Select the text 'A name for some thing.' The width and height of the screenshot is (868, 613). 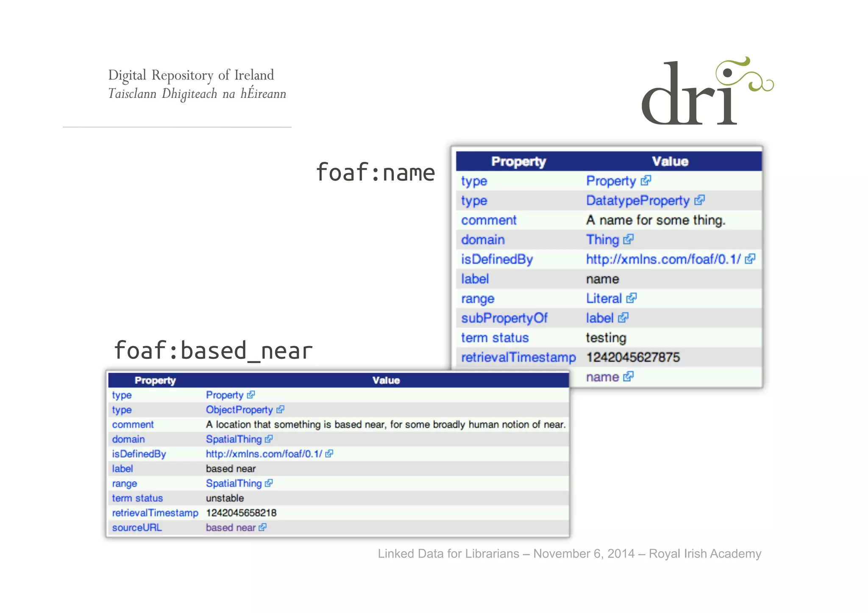point(656,220)
